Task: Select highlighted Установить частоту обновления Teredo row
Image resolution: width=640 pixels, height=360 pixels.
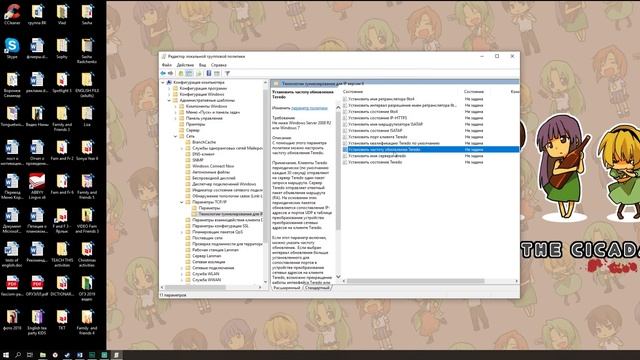Action: (x=431, y=149)
